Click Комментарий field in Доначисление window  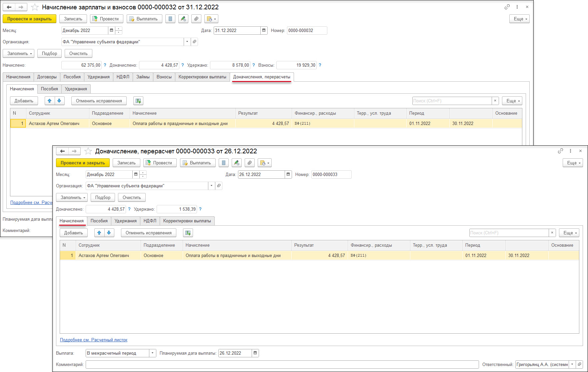point(282,364)
